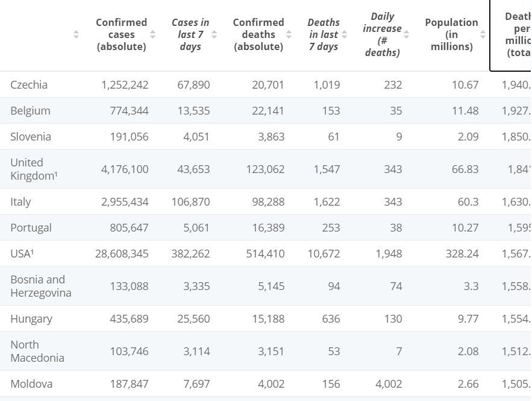Viewport: 532px width, 401px height.
Task: Select Bosnia and Herzegovina row label
Action: (x=40, y=286)
